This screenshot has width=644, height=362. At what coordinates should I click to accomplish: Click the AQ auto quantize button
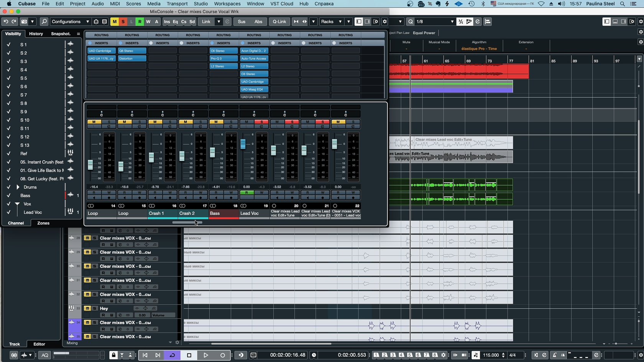tap(45, 355)
